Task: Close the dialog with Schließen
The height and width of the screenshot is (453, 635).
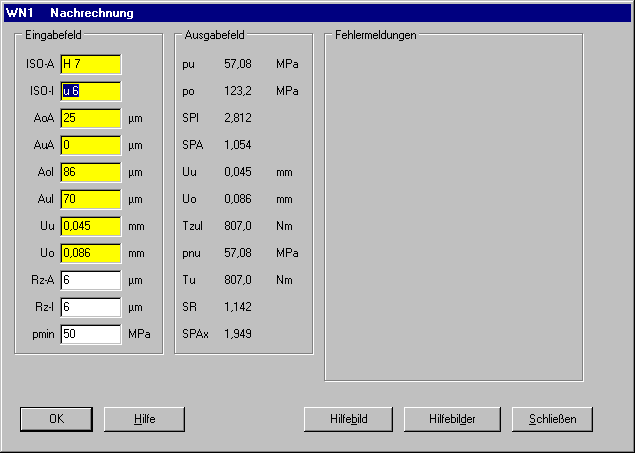Action: coord(552,418)
